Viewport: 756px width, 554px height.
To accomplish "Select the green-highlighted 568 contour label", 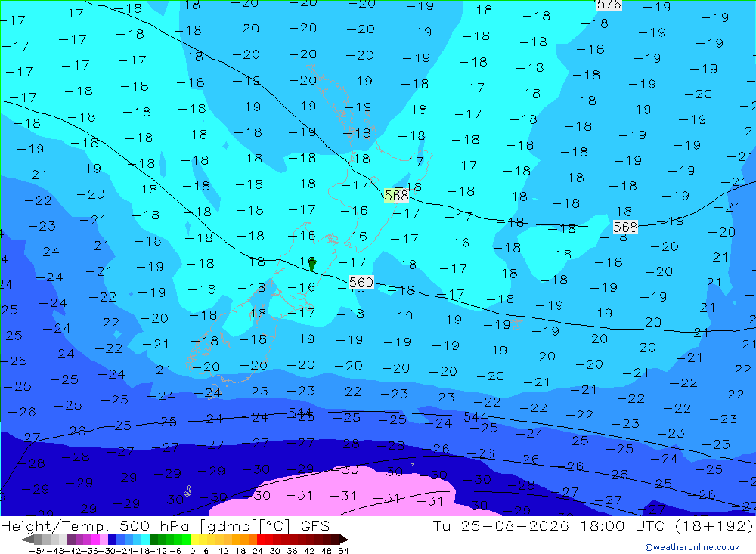I will [396, 195].
